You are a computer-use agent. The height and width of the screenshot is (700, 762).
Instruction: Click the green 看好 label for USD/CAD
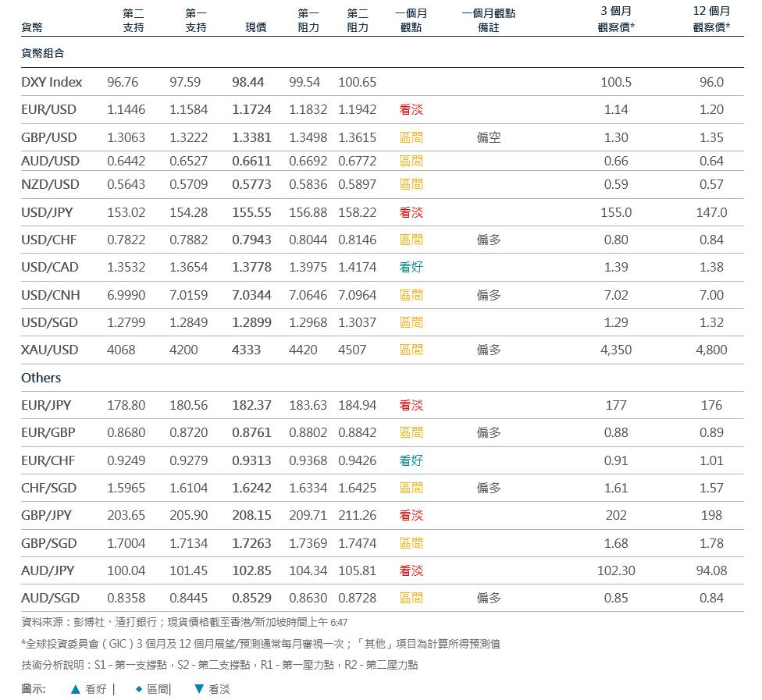pyautogui.click(x=411, y=267)
